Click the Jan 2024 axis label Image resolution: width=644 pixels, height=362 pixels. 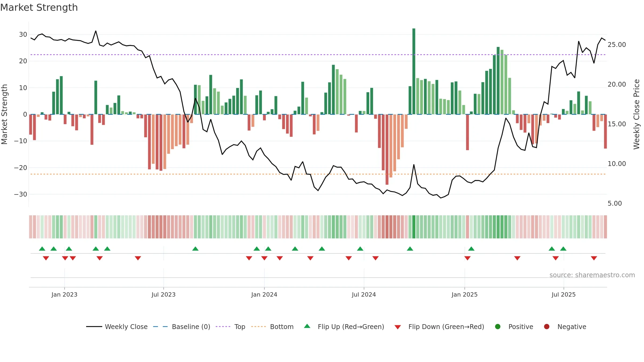point(264,294)
